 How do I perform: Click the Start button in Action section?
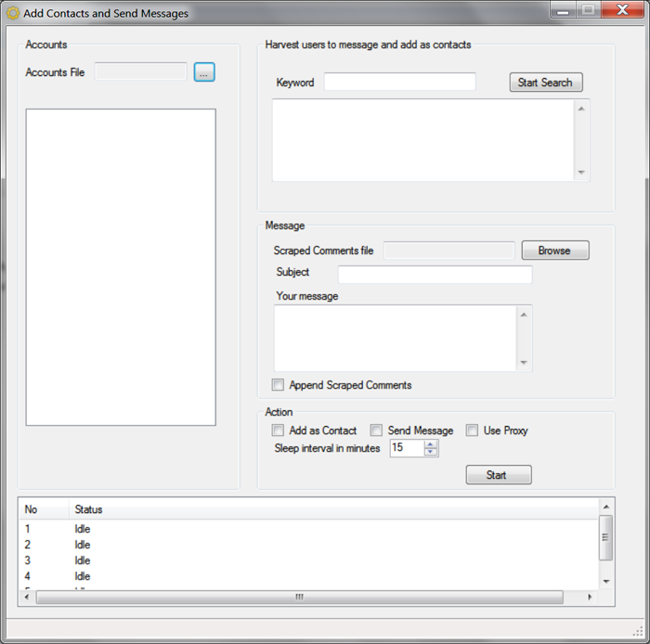498,475
